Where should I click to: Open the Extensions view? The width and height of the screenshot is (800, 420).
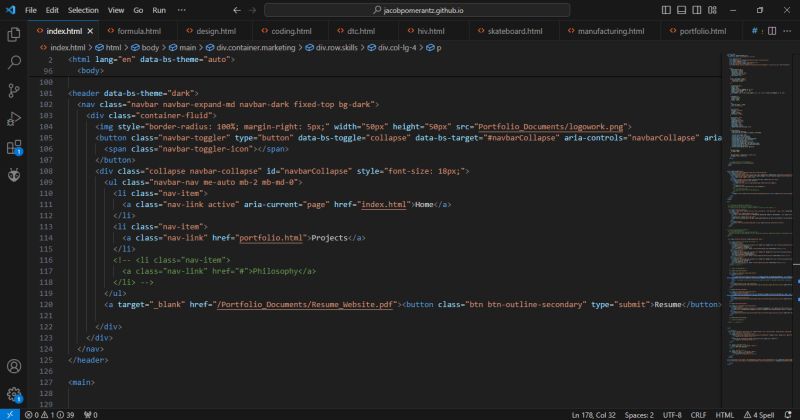tap(14, 147)
